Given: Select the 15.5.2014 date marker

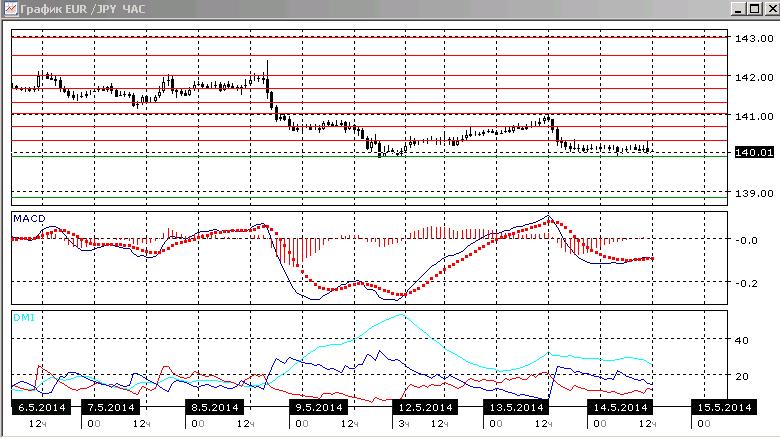Looking at the screenshot, I should [x=724, y=408].
